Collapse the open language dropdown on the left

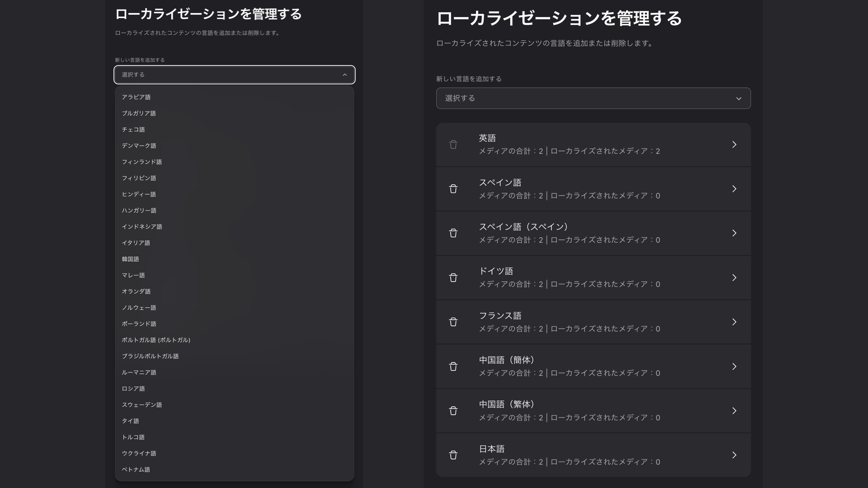click(344, 75)
